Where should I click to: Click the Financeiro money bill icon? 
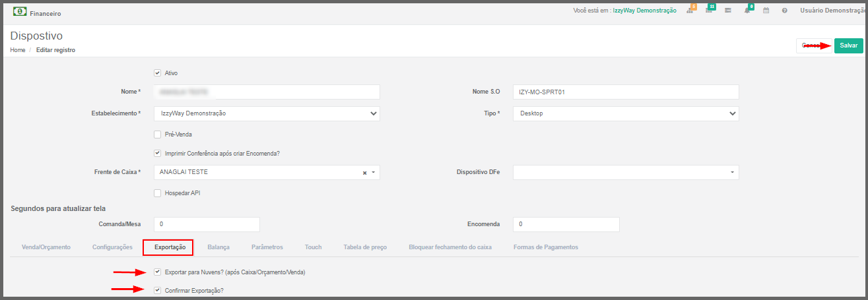20,12
